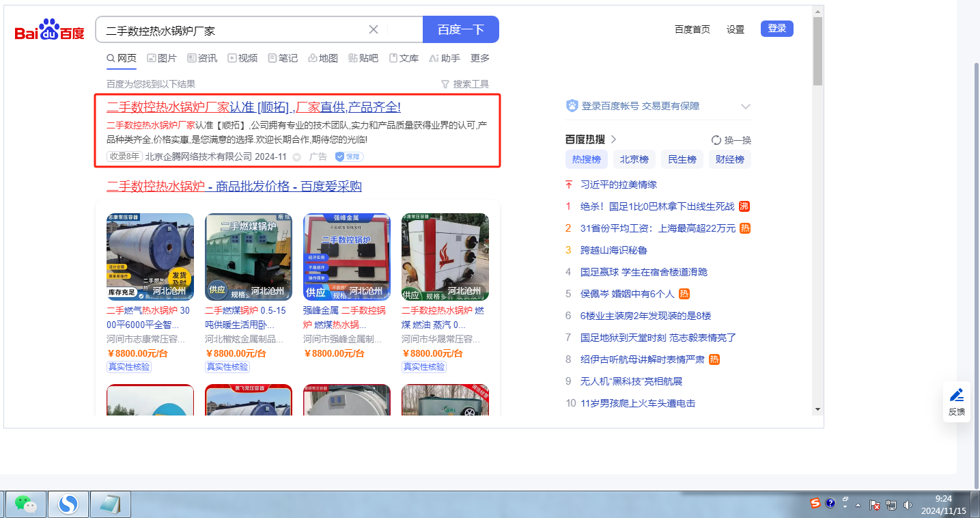Image resolution: width=980 pixels, height=518 pixels.
Task: Click the 登录 login button
Action: click(777, 29)
